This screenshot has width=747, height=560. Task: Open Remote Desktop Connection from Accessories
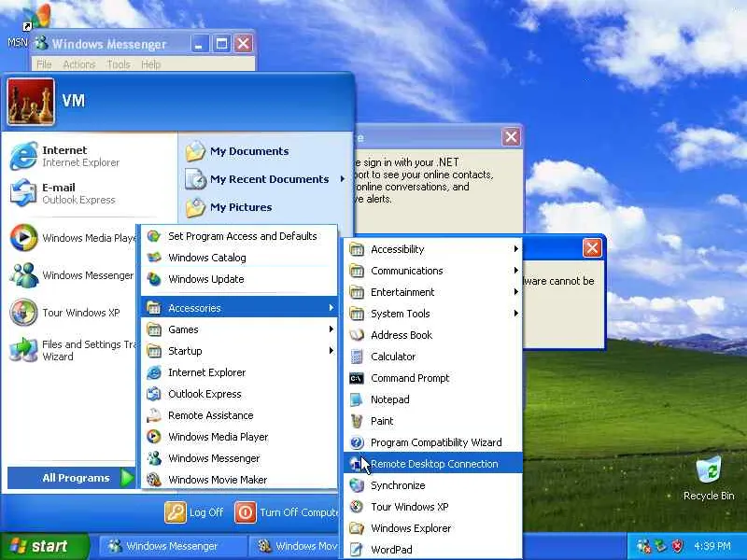tap(432, 463)
